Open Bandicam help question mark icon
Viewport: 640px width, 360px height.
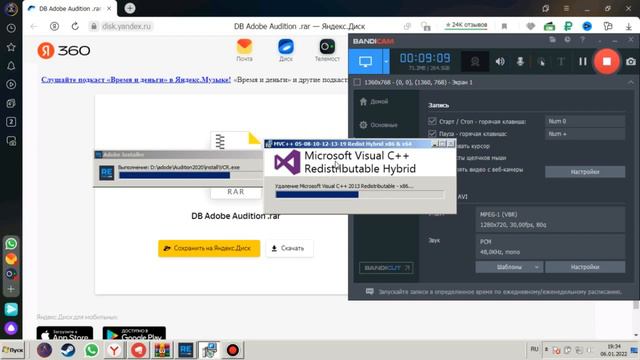(582, 40)
